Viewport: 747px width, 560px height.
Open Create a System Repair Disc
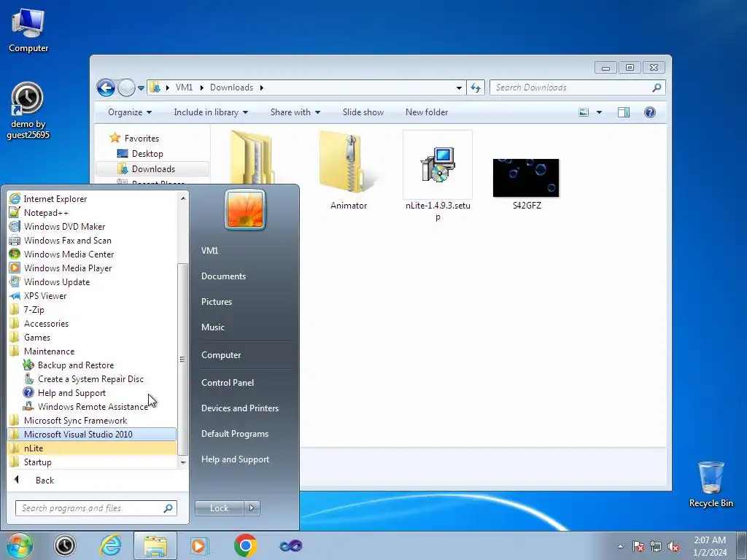coord(92,378)
